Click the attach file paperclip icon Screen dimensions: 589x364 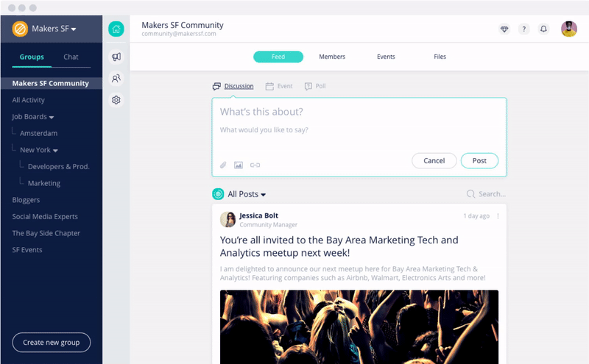[223, 165]
